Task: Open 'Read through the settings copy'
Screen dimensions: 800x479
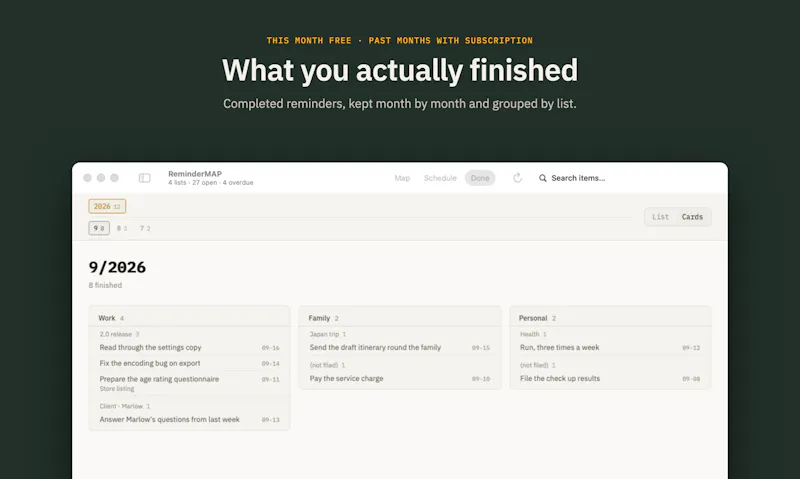Action: [x=189, y=347]
